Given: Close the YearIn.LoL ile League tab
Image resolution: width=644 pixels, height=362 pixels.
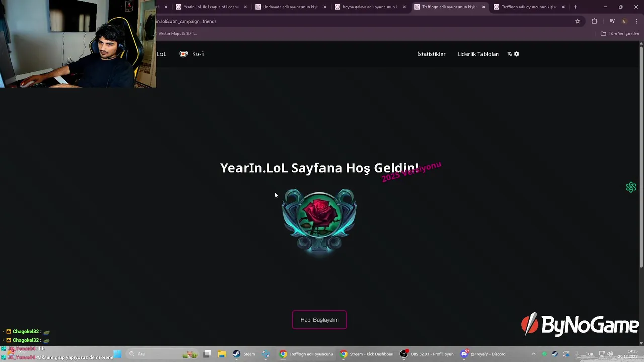Looking at the screenshot, I should point(245,7).
